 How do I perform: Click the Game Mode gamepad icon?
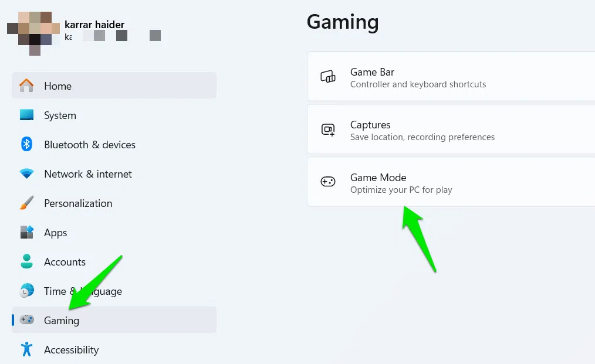(x=328, y=182)
